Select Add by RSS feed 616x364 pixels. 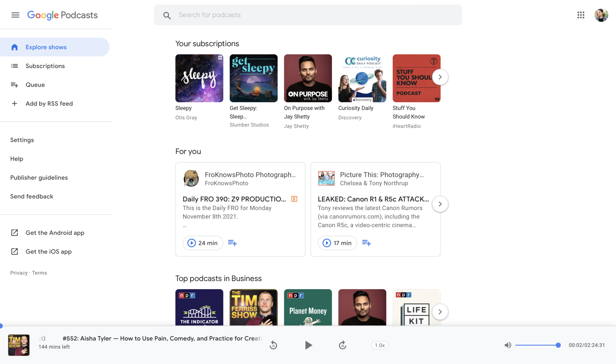pyautogui.click(x=49, y=103)
